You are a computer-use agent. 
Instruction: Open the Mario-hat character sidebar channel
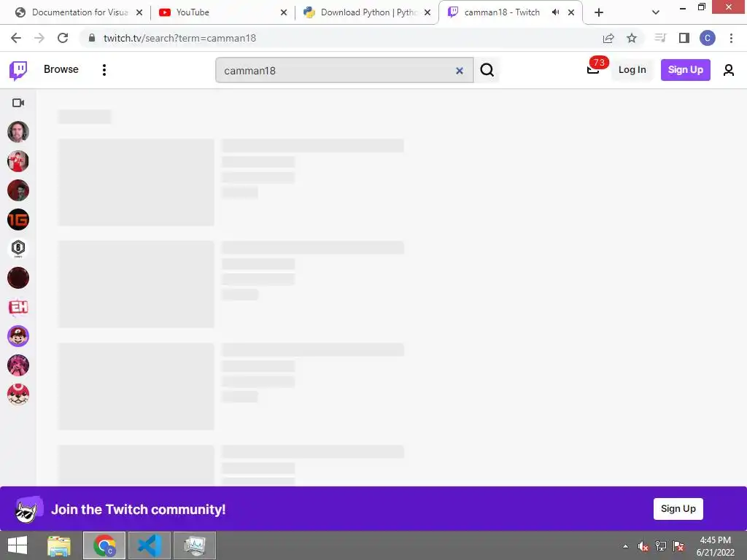click(18, 336)
